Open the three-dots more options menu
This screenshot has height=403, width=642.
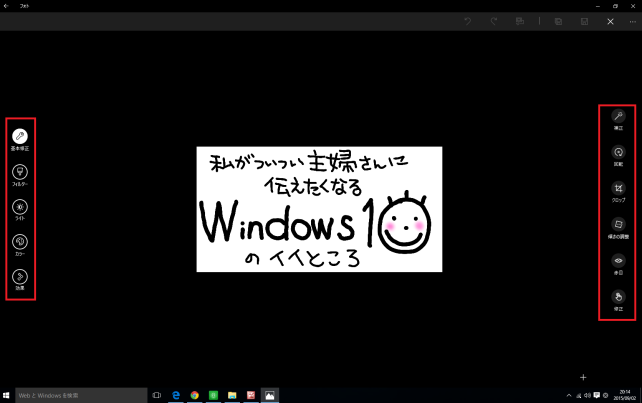tap(633, 21)
